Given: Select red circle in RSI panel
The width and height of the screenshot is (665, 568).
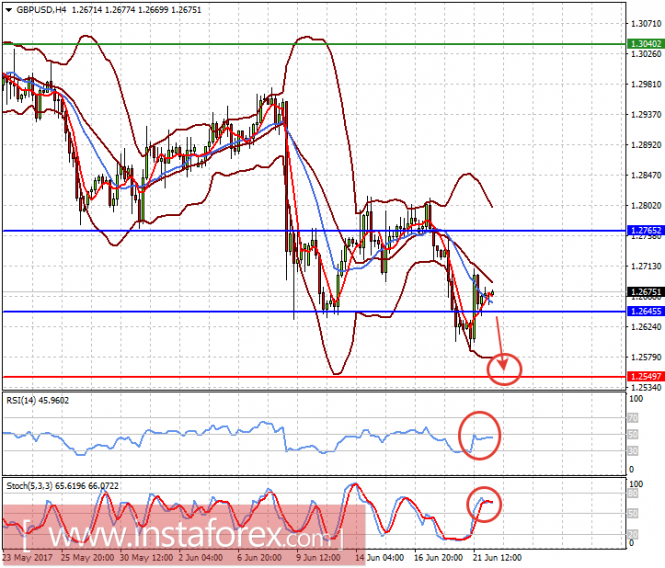Looking at the screenshot, I should point(480,436).
